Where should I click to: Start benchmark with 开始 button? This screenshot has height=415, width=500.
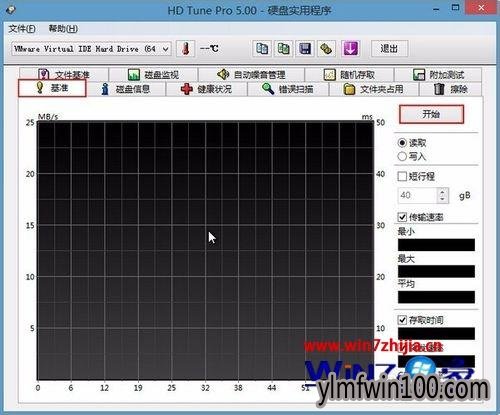tap(431, 114)
